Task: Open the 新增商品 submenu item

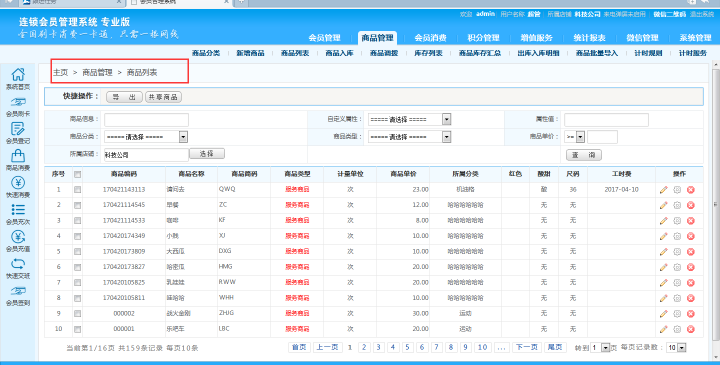Action: [x=250, y=53]
